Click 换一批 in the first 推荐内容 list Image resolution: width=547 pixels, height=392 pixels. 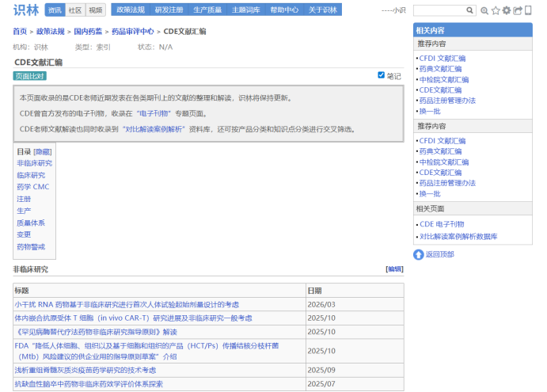click(x=430, y=111)
